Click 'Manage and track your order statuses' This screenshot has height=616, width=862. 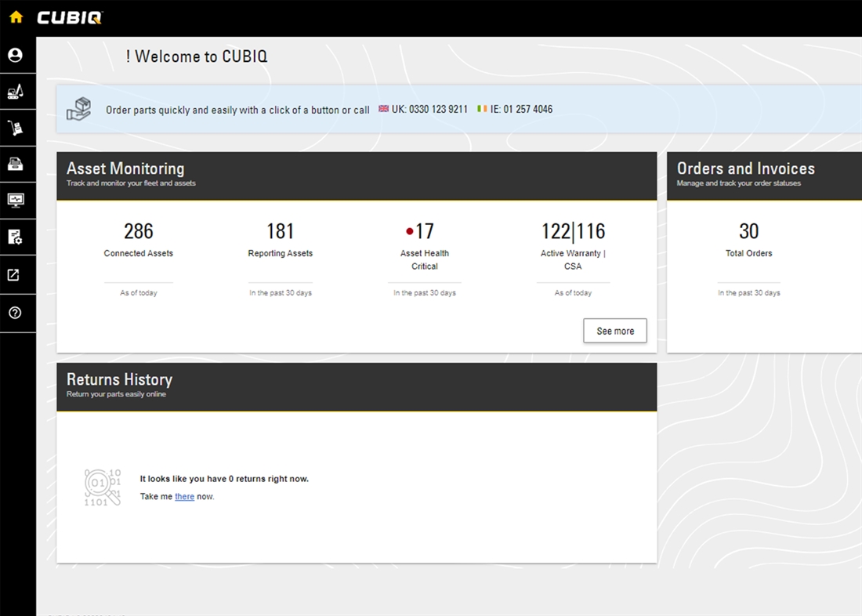[738, 183]
